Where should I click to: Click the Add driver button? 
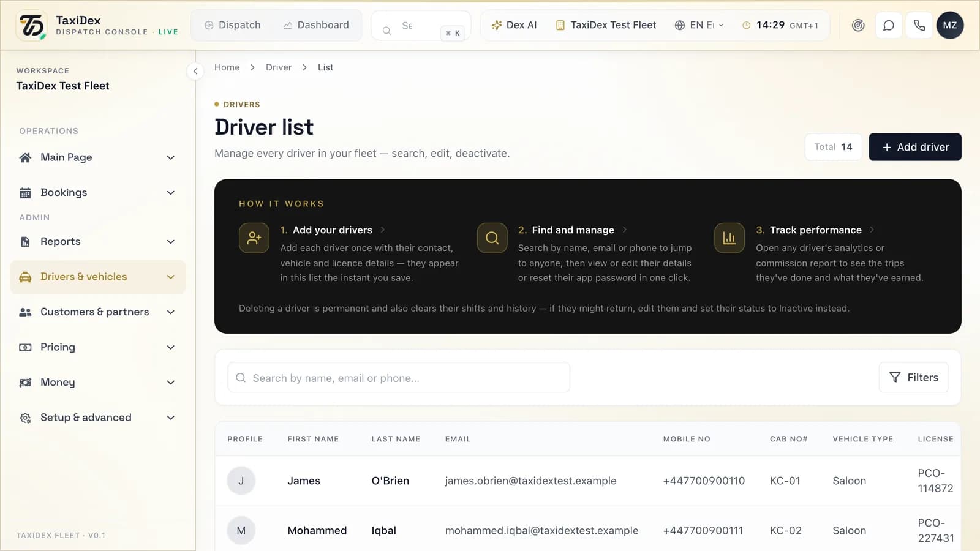[x=915, y=147]
